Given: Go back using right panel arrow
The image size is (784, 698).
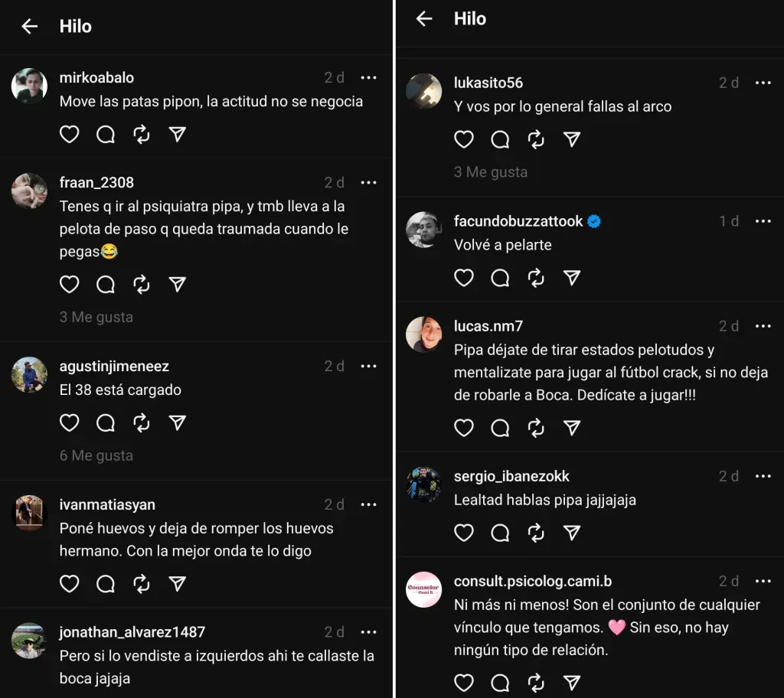Looking at the screenshot, I should 424,19.
